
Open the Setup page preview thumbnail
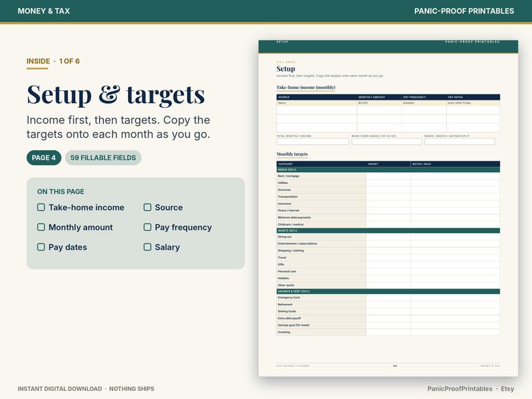pyautogui.click(x=388, y=208)
